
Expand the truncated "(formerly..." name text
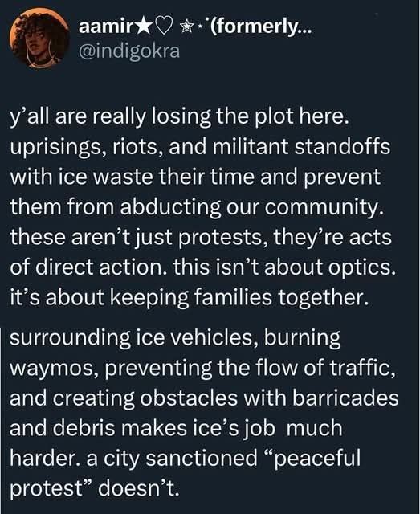point(261,27)
